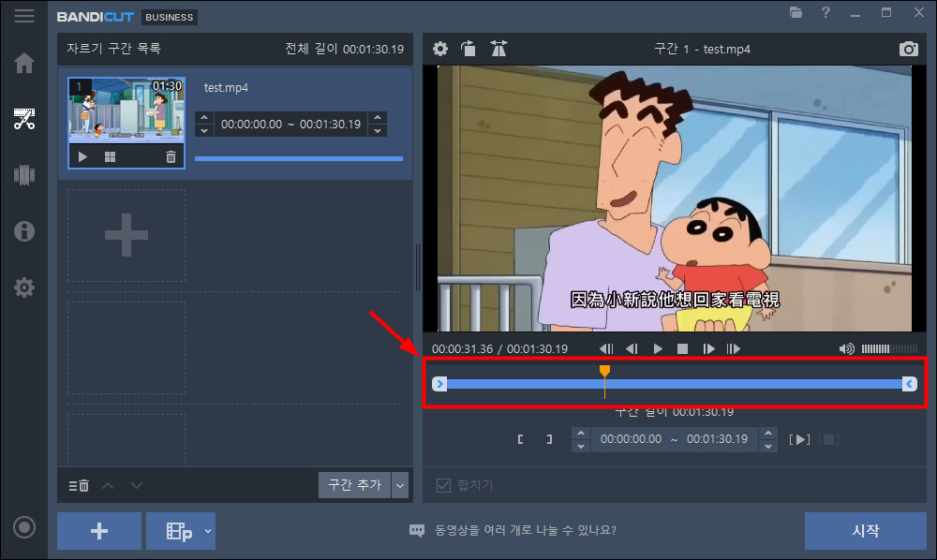Click the orange playhead marker
This screenshot has width=937, height=560.
pyautogui.click(x=604, y=372)
